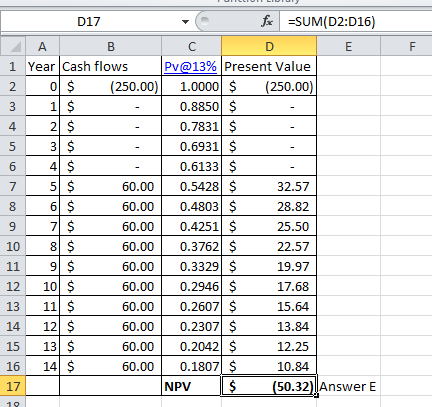Click the discount factor cell 0.2946

point(192,286)
